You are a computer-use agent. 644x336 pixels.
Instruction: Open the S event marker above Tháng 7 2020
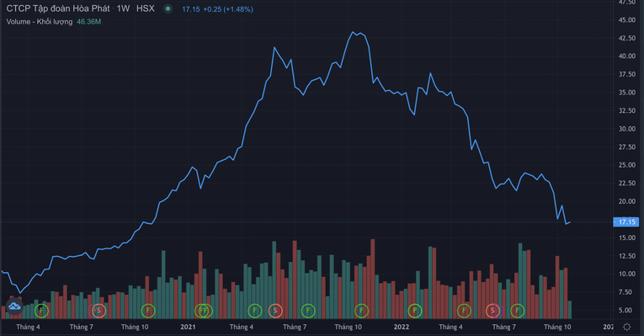[98, 311]
